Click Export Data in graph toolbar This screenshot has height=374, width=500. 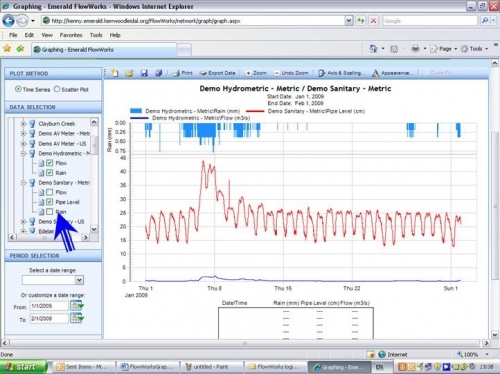click(217, 73)
